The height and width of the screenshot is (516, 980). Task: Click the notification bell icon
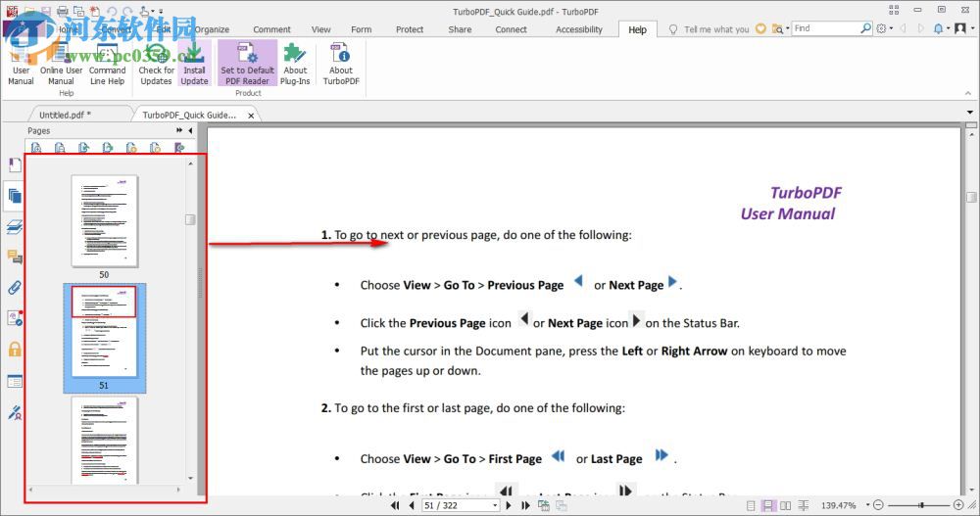tap(938, 28)
